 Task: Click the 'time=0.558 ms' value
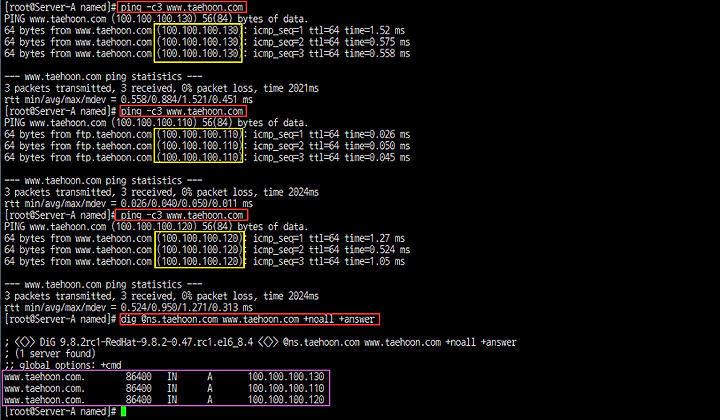click(377, 53)
